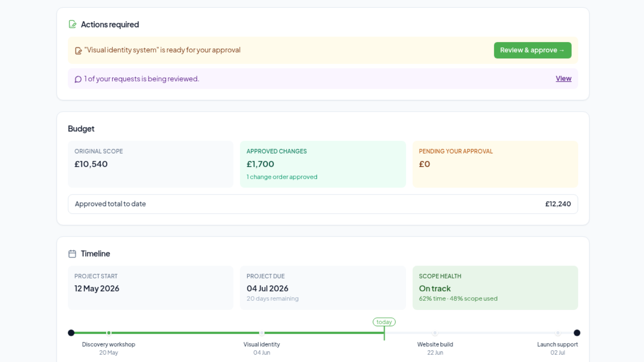Select the Website build milestone dot
The image size is (644, 362).
[x=435, y=333]
